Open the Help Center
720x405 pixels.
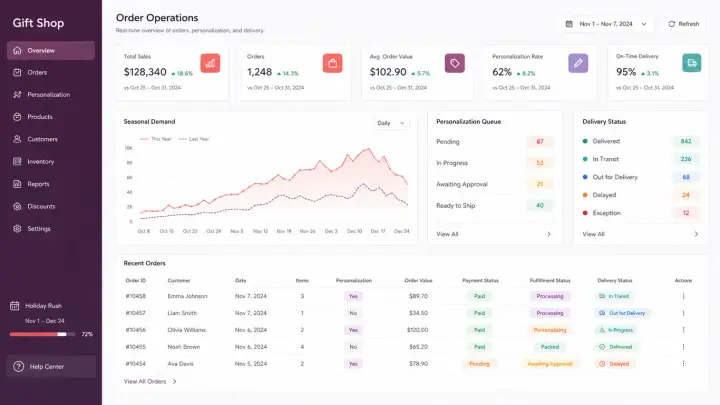(x=51, y=366)
